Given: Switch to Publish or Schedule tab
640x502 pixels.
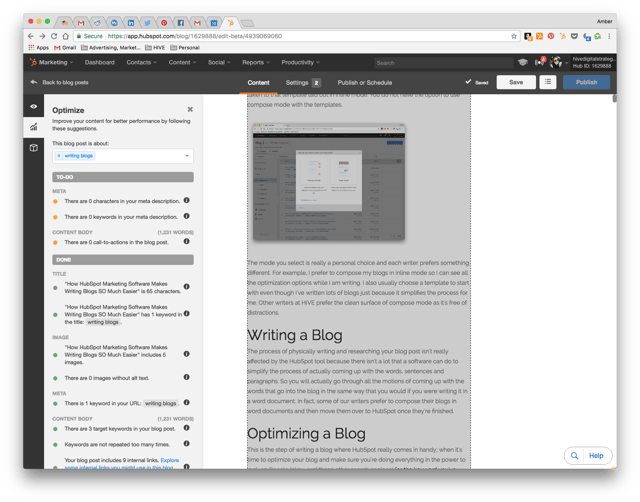Looking at the screenshot, I should tap(364, 82).
